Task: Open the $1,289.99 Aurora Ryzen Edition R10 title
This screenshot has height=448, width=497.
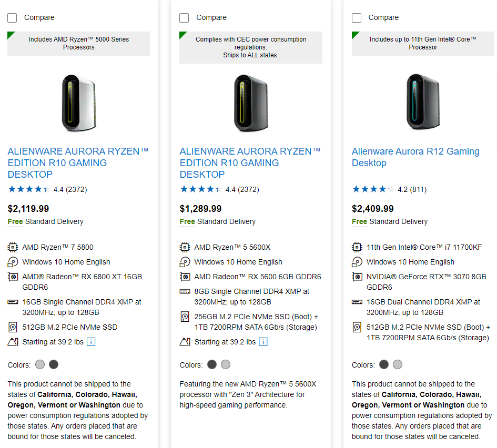Action: pos(250,162)
